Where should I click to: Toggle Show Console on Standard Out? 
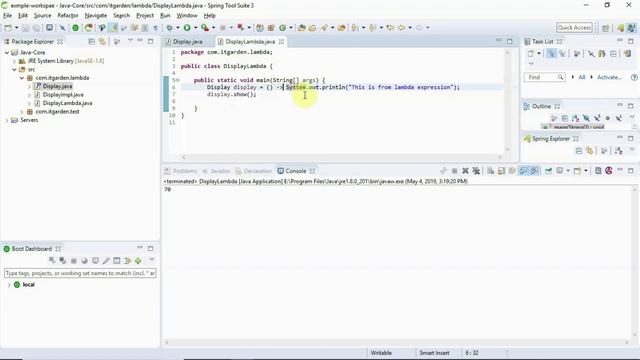click(523, 171)
